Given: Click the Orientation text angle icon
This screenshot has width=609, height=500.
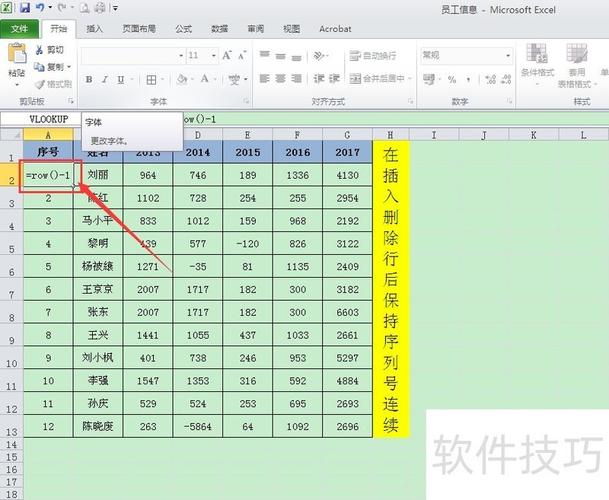Looking at the screenshot, I should coord(319,56).
